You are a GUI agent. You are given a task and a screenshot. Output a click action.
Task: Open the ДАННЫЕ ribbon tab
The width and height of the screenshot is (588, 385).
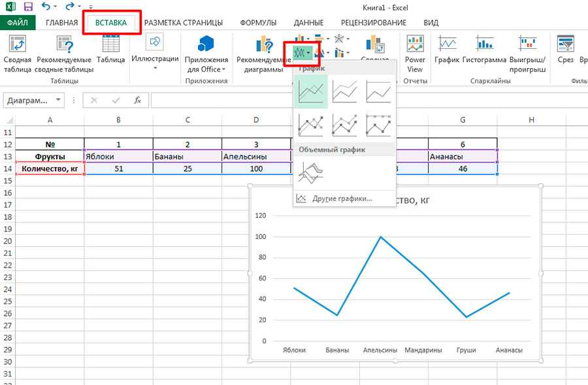pyautogui.click(x=308, y=22)
